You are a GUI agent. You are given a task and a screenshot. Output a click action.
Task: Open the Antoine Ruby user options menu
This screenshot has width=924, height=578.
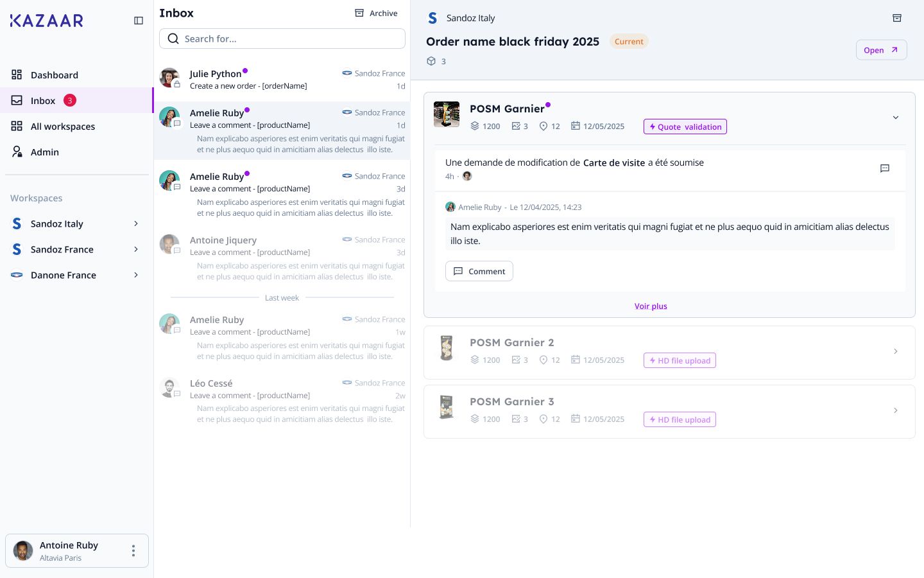pos(133,550)
